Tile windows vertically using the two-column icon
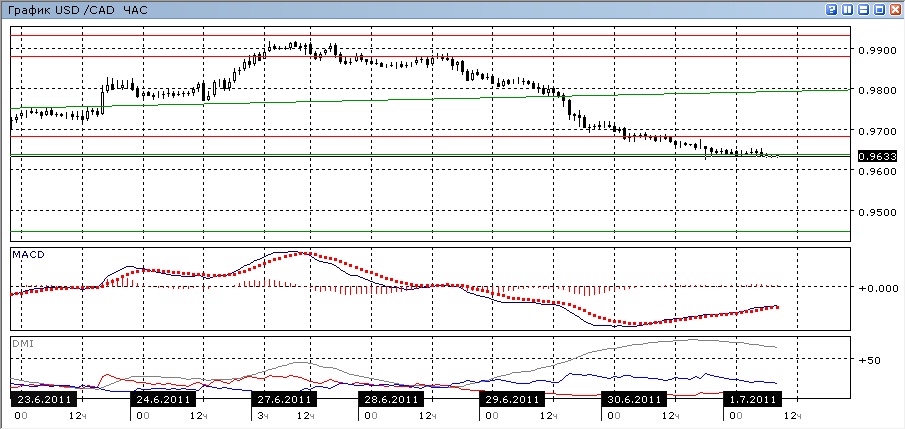This screenshot has width=905, height=429. click(x=848, y=10)
